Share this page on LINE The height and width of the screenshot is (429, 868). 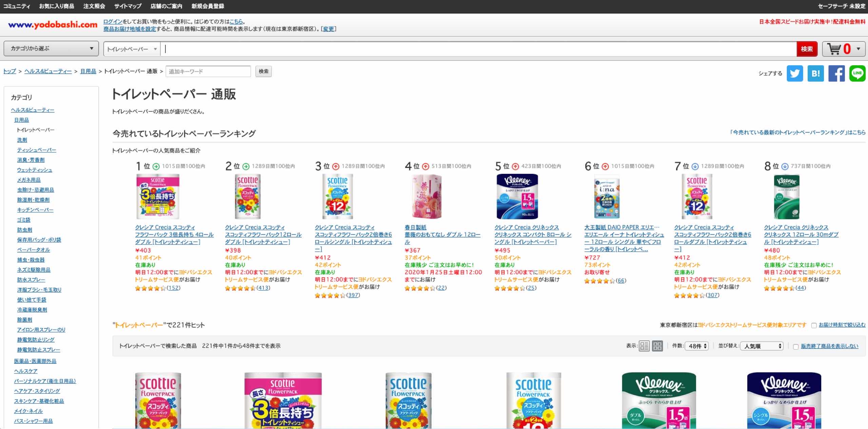pyautogui.click(x=857, y=73)
